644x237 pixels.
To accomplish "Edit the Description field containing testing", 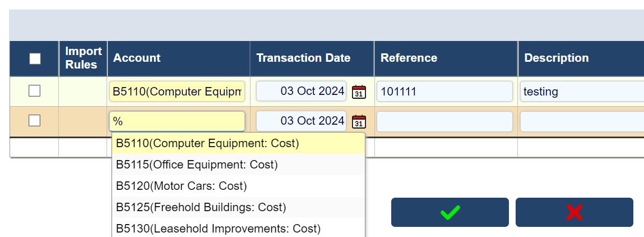I will 581,92.
